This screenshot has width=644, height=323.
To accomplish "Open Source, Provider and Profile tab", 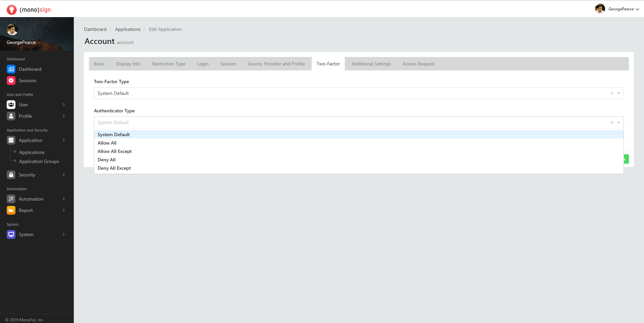I will pyautogui.click(x=276, y=64).
